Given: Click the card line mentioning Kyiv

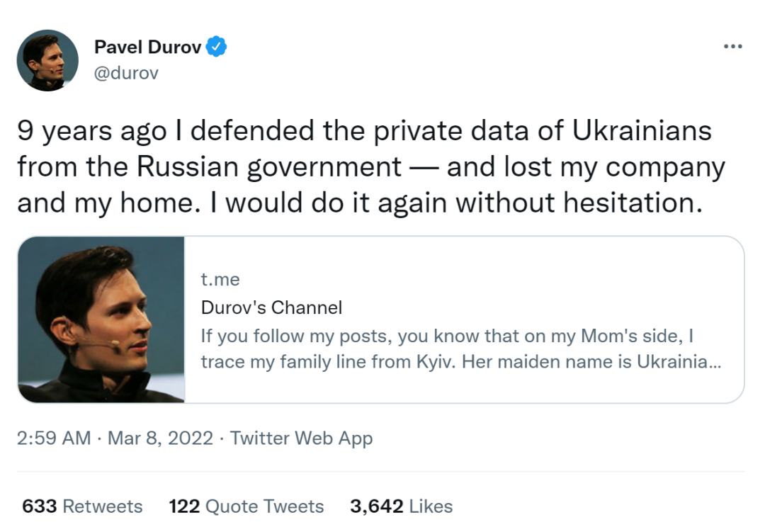Looking at the screenshot, I should [x=460, y=362].
